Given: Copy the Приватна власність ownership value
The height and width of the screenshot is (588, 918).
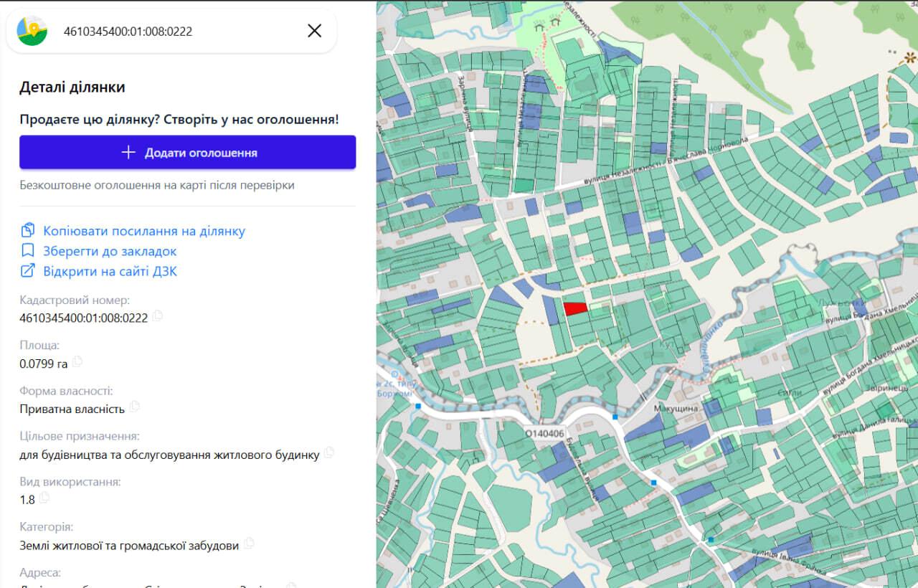Looking at the screenshot, I should (x=135, y=407).
